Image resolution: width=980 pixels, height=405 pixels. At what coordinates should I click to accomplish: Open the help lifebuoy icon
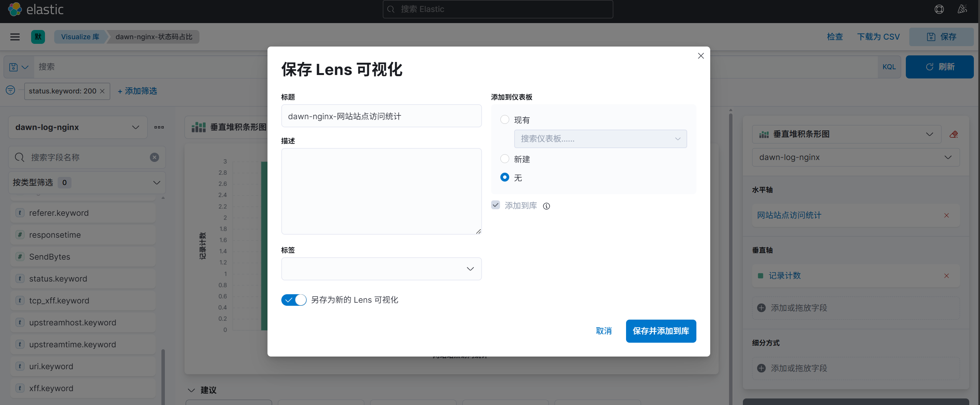click(939, 9)
